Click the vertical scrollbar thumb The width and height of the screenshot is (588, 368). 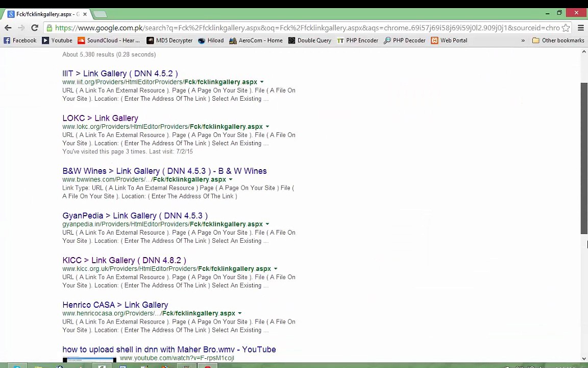(584, 158)
